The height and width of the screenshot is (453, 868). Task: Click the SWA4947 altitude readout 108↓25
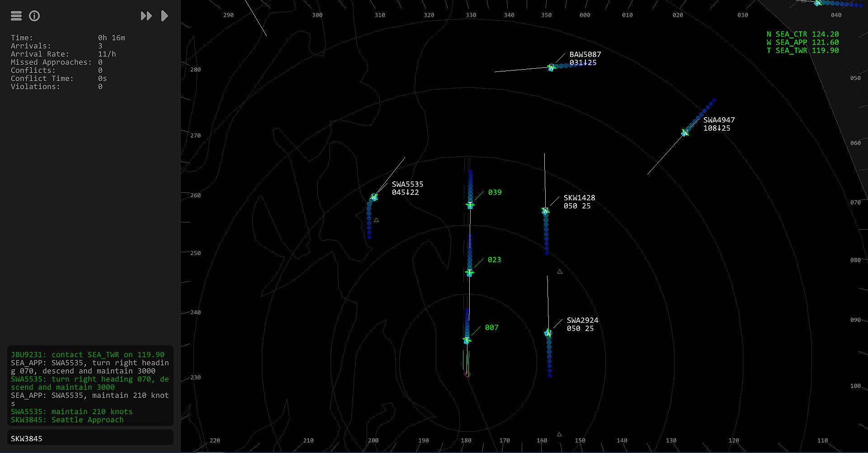[717, 128]
